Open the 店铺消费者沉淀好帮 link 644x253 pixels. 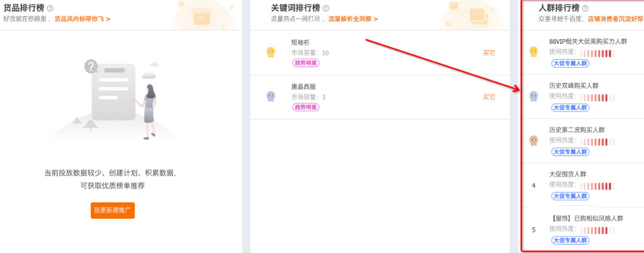tap(615, 20)
